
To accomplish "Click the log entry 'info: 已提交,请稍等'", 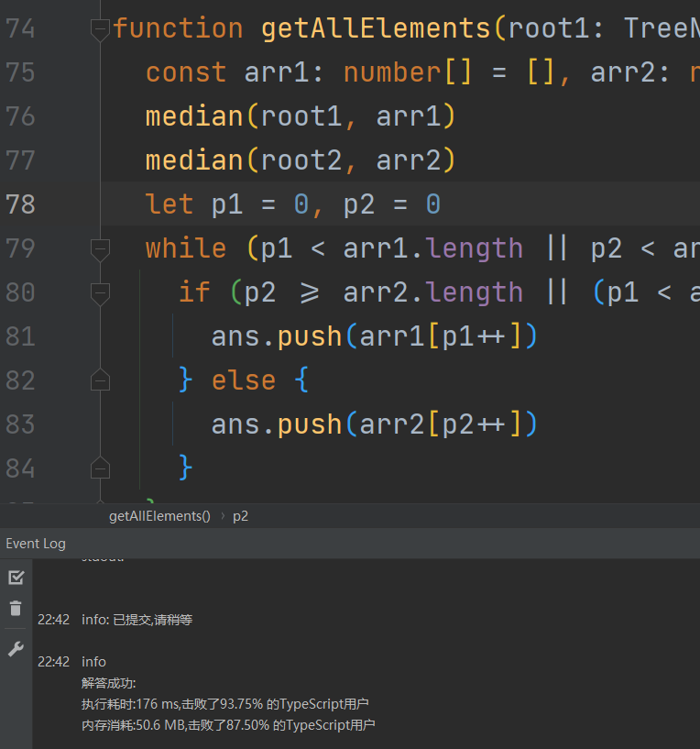I will point(137,620).
